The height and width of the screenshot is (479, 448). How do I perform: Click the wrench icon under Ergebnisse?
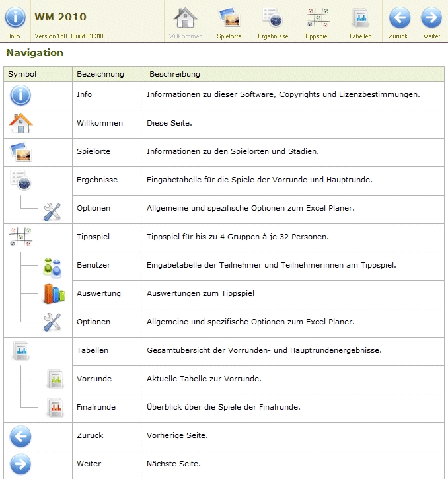[x=52, y=209]
